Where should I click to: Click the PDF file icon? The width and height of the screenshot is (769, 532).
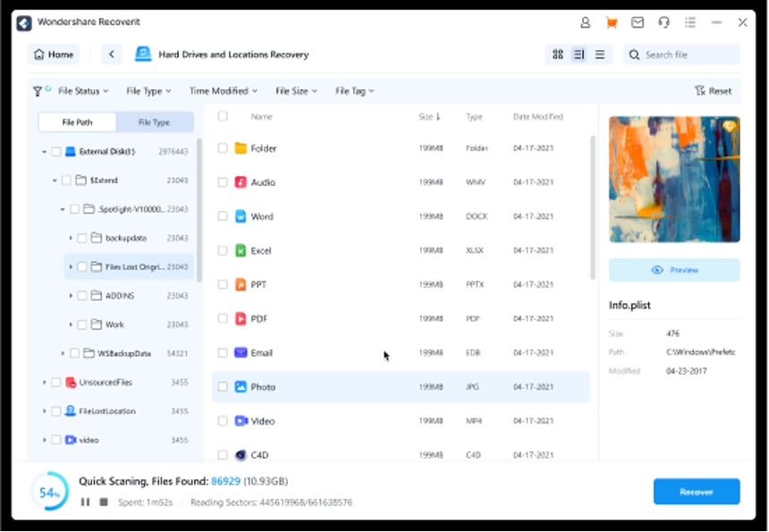pos(241,318)
